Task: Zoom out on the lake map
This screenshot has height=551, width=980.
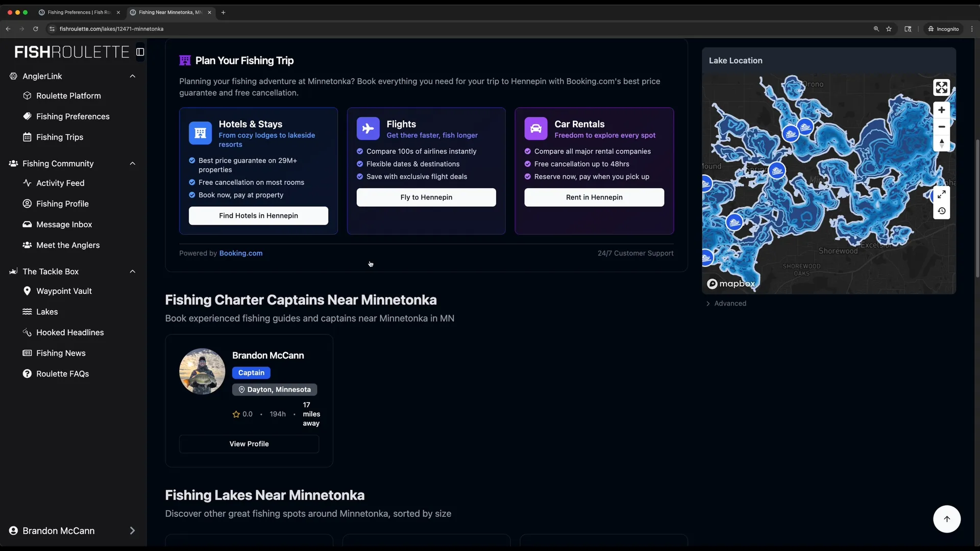Action: (x=941, y=127)
